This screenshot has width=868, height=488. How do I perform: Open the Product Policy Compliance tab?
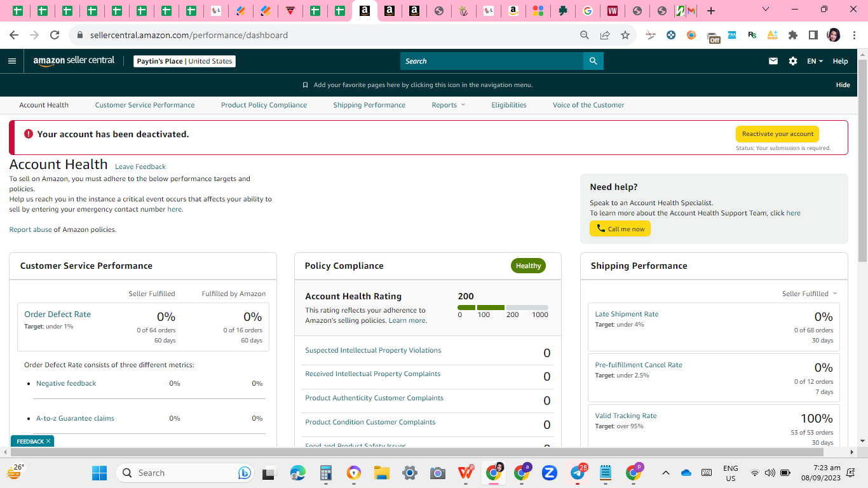click(x=264, y=105)
